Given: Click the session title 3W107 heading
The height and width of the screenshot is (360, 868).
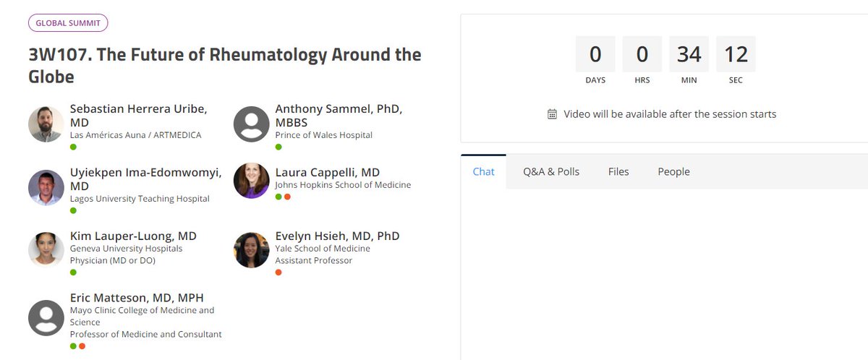Looking at the screenshot, I should 224,65.
